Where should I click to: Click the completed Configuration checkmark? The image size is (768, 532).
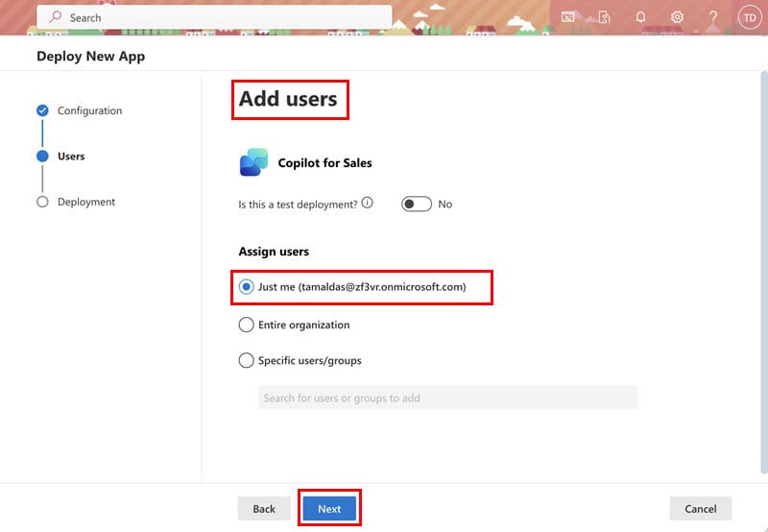point(42,110)
